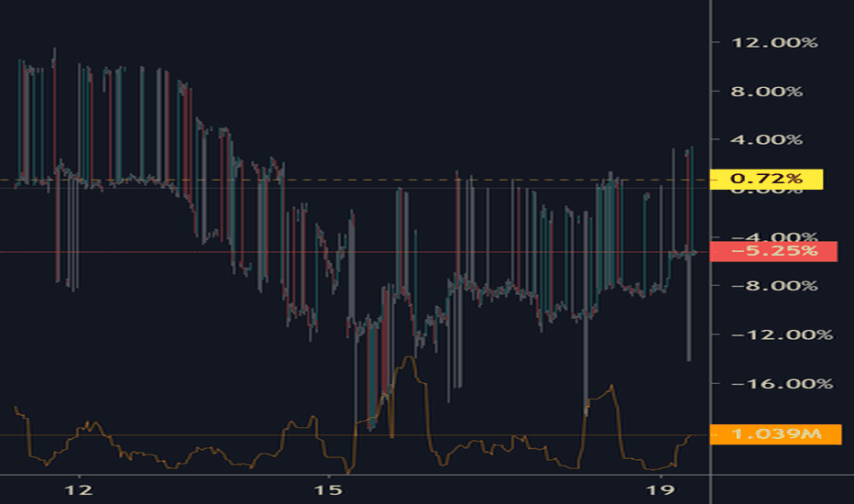Click the orange 1.039M volume label
854x504 pixels.
coord(775,434)
